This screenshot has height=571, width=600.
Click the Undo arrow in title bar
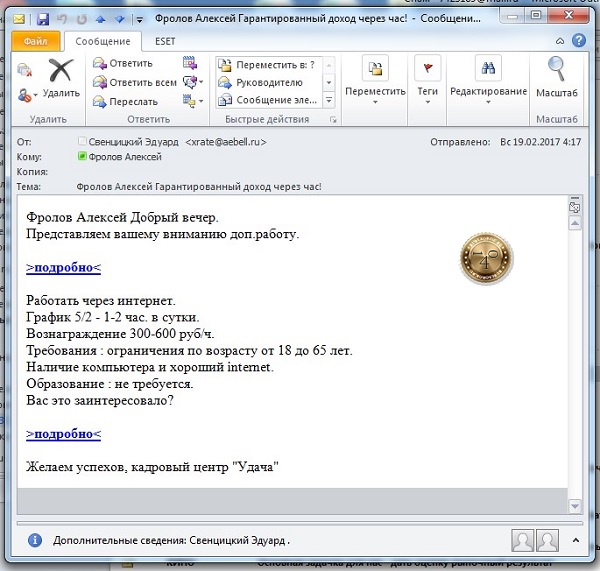62,19
